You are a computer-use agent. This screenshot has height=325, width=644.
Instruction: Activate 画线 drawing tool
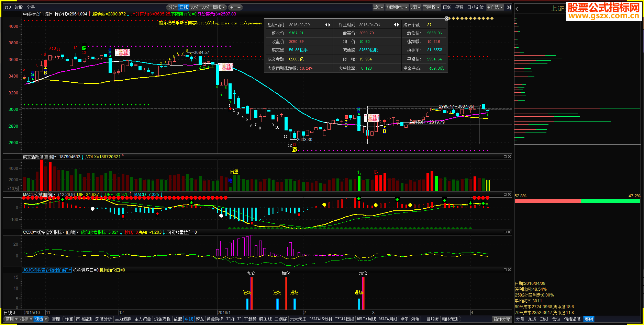point(447,7)
